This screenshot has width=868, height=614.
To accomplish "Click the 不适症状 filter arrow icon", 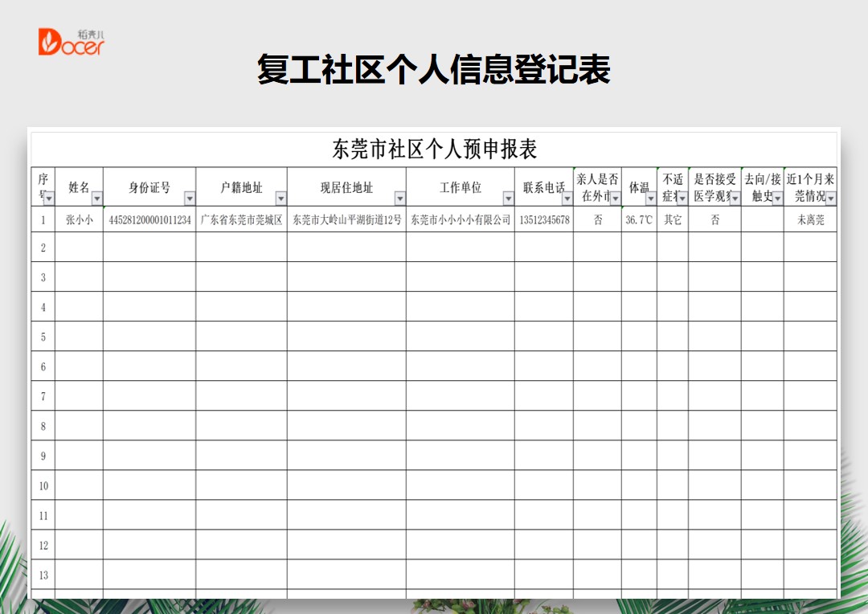I will coord(683,197).
